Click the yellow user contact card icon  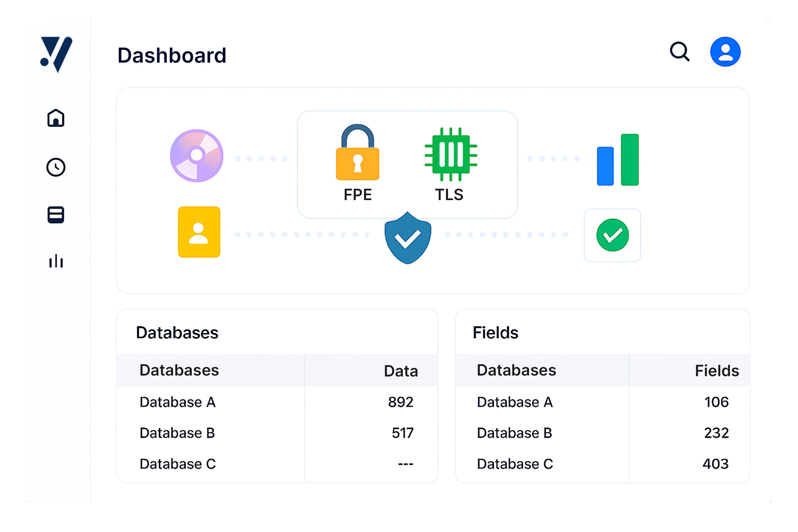(199, 232)
